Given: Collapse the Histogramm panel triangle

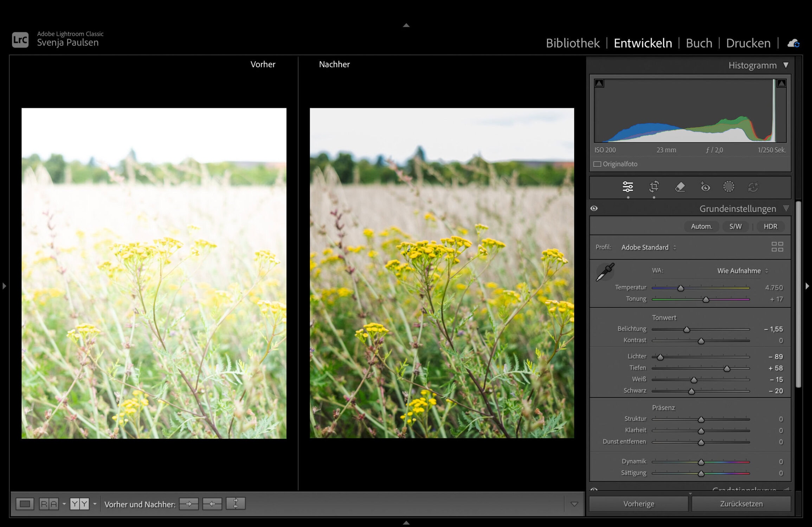Looking at the screenshot, I should 786,65.
